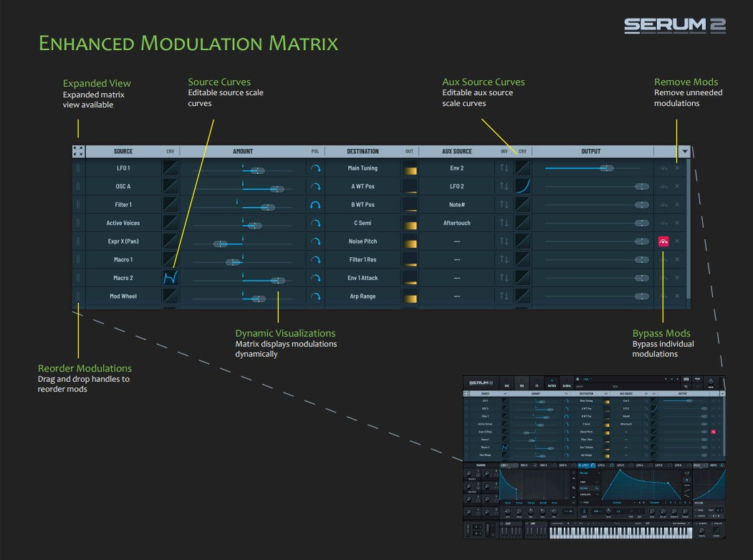
Task: Expand the matrix view with the corner-arrows icon
Action: point(78,151)
